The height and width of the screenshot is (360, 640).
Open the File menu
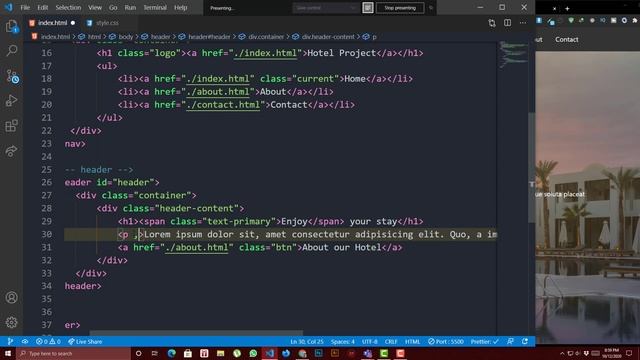pyautogui.click(x=25, y=7)
